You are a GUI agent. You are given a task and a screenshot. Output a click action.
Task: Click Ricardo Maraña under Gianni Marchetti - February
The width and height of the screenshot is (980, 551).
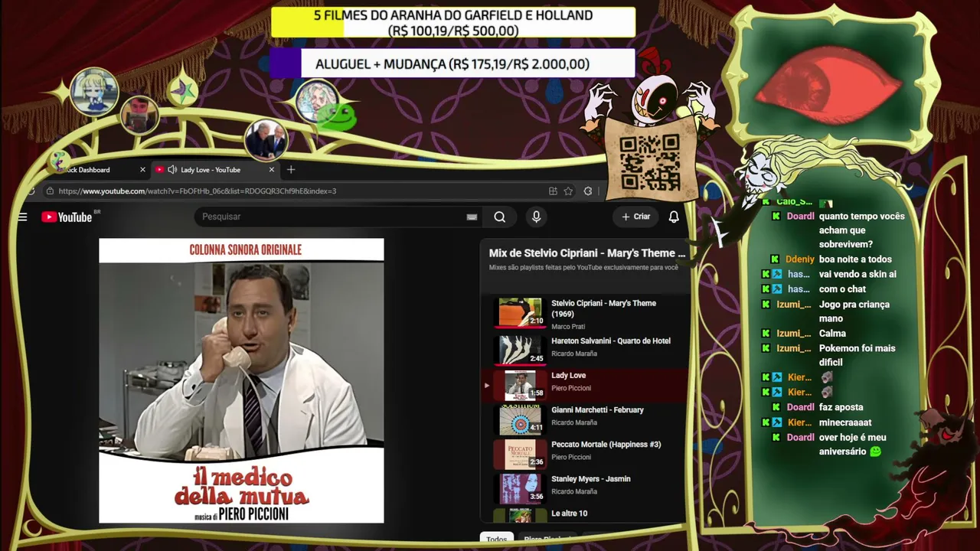574,422
